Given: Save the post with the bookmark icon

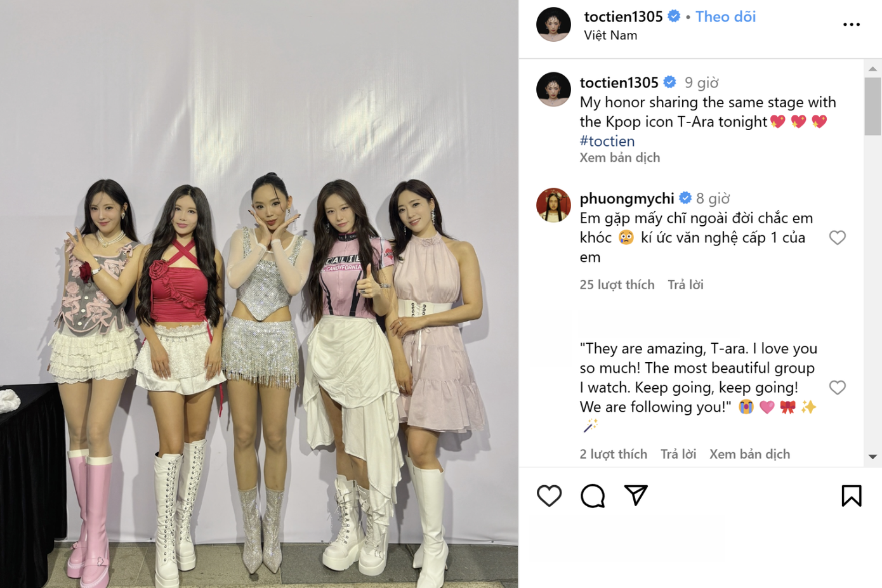Looking at the screenshot, I should (852, 495).
